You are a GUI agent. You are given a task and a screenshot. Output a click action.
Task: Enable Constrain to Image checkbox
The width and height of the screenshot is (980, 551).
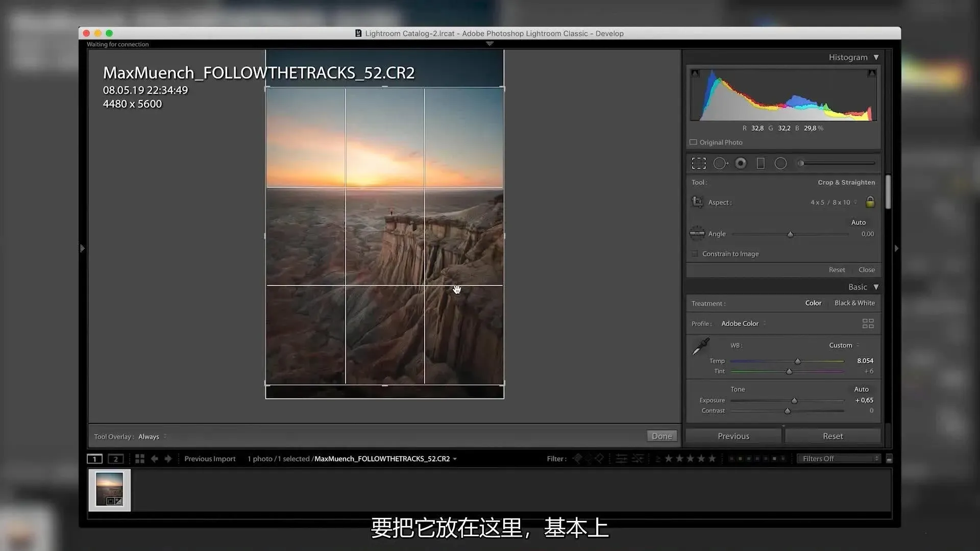[x=695, y=254]
